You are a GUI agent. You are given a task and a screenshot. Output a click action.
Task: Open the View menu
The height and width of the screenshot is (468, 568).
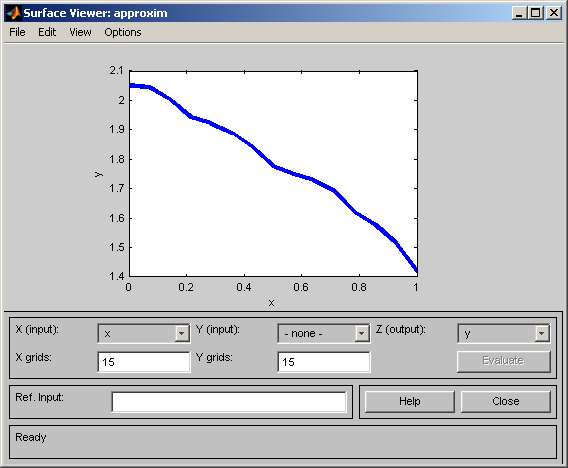tap(80, 32)
